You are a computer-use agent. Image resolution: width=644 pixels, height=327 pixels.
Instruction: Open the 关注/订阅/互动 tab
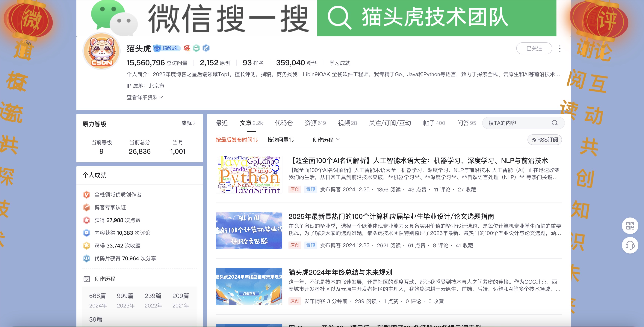tap(390, 123)
